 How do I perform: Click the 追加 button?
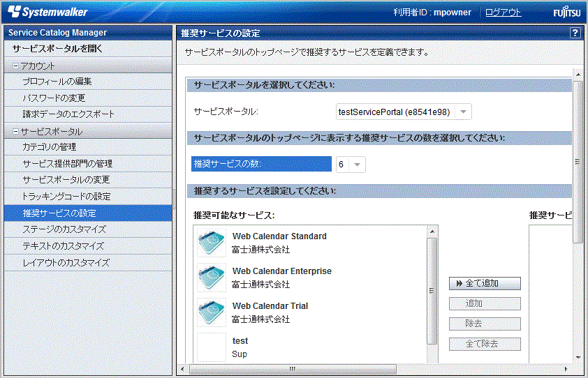pyautogui.click(x=485, y=303)
